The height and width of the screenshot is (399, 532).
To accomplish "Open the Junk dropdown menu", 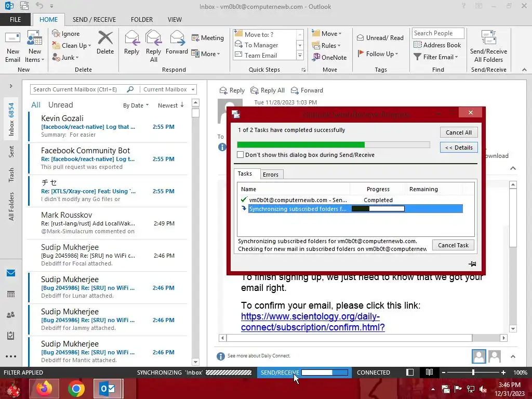I will (77, 58).
